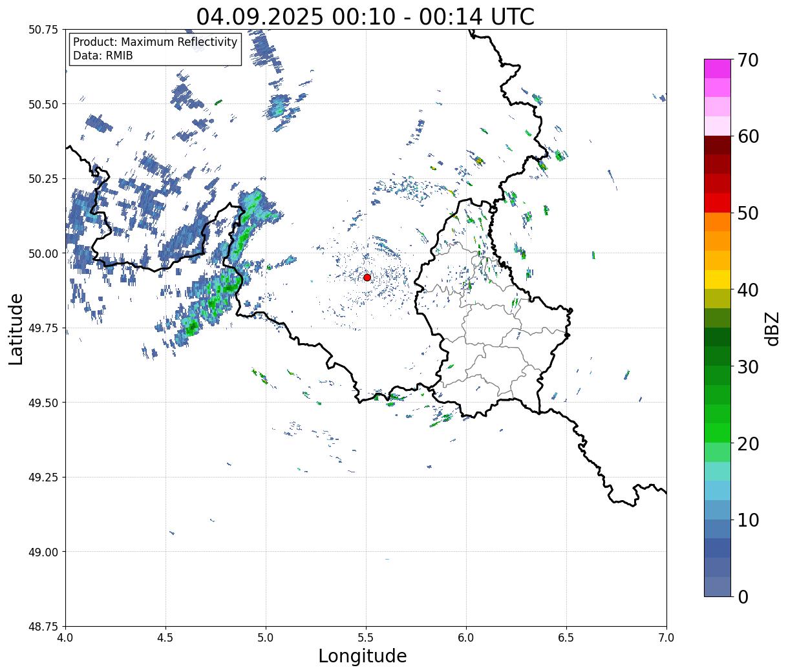Click the colorbar tick label 40
This screenshot has height=672, width=788.
pyautogui.click(x=748, y=290)
